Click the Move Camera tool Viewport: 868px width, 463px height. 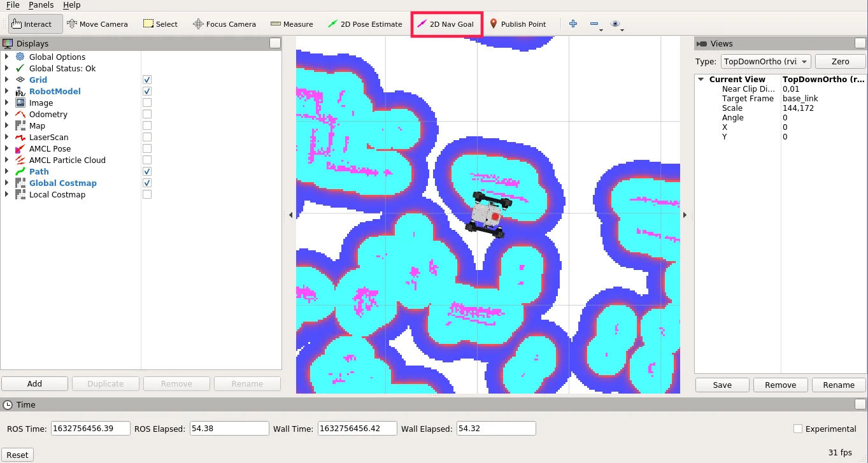point(97,24)
